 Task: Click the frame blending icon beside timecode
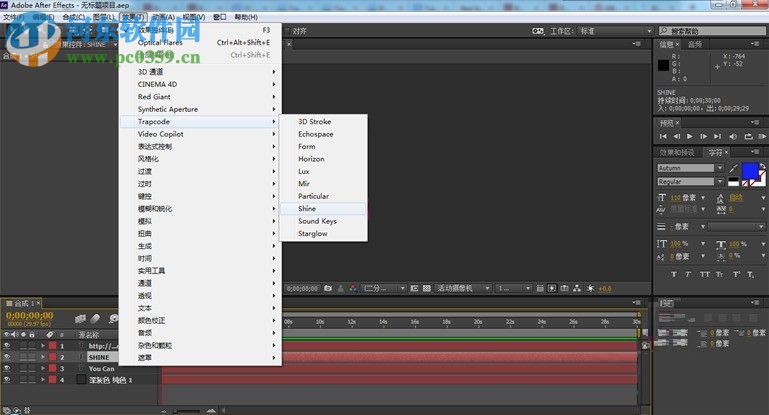(80, 319)
